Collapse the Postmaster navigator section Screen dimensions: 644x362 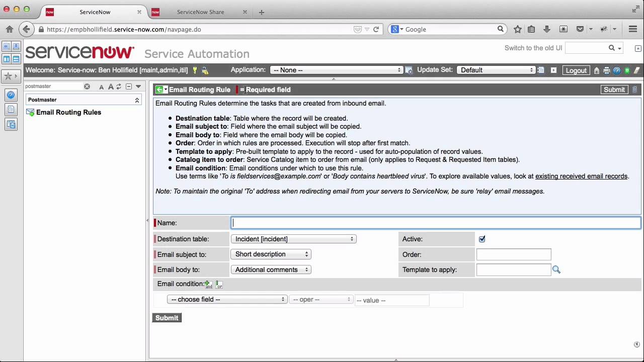coord(137,100)
